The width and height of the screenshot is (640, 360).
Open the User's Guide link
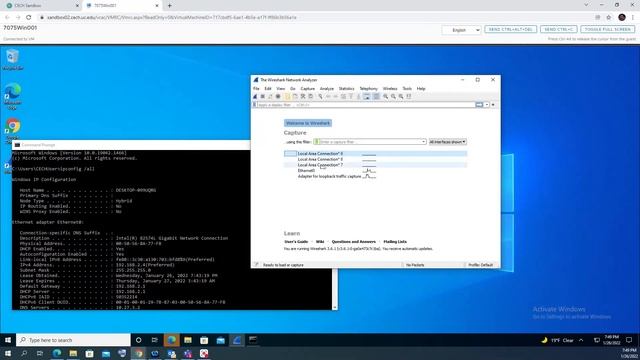coord(296,242)
